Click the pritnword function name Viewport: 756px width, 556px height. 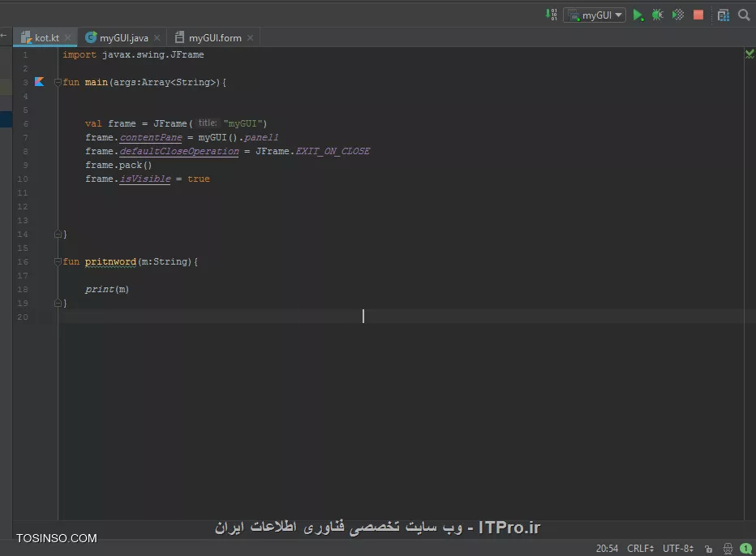[110, 261]
